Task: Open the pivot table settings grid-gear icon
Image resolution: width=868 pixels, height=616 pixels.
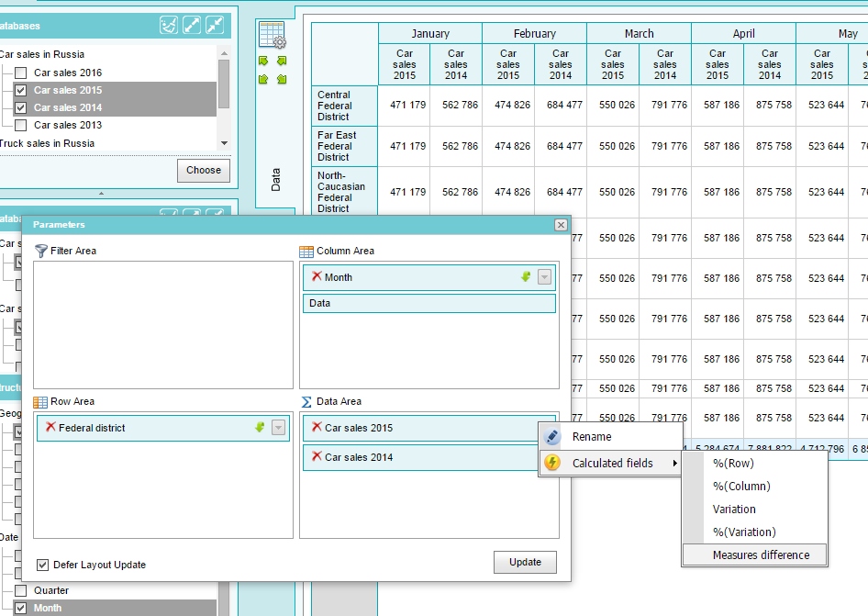Action: click(x=272, y=35)
